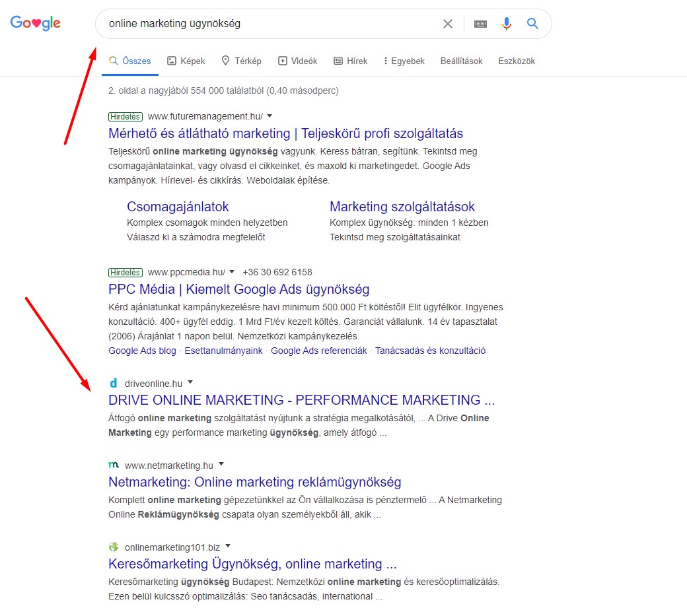This screenshot has width=687, height=616.
Task: Click the netmarketing.hu favicon
Action: point(114,465)
